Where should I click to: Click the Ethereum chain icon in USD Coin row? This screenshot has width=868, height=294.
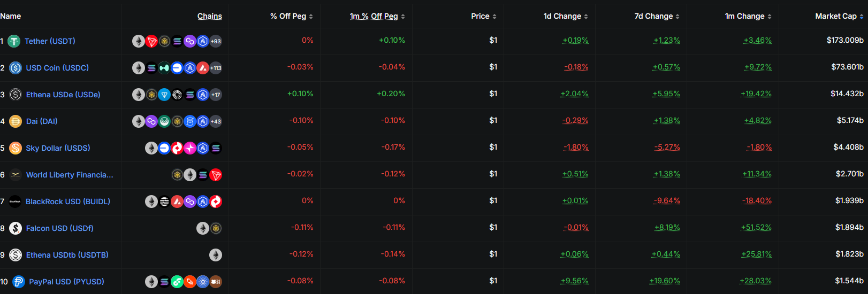[x=139, y=68]
